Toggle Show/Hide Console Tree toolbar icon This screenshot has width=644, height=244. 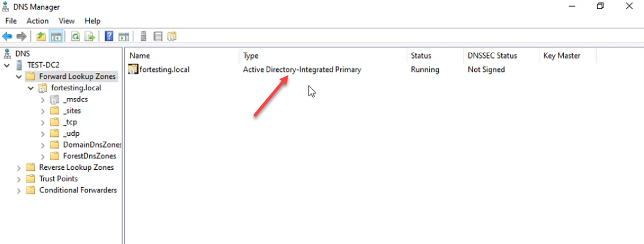point(56,36)
